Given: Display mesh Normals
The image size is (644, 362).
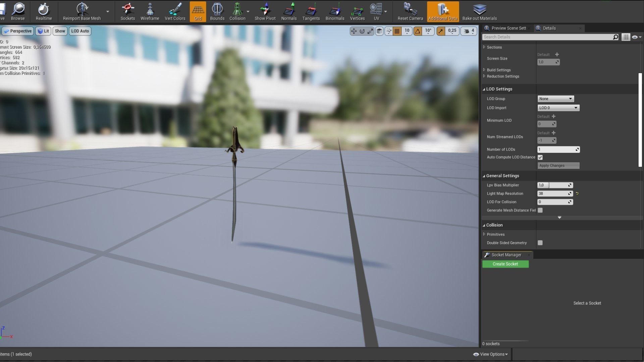Looking at the screenshot, I should point(289,11).
